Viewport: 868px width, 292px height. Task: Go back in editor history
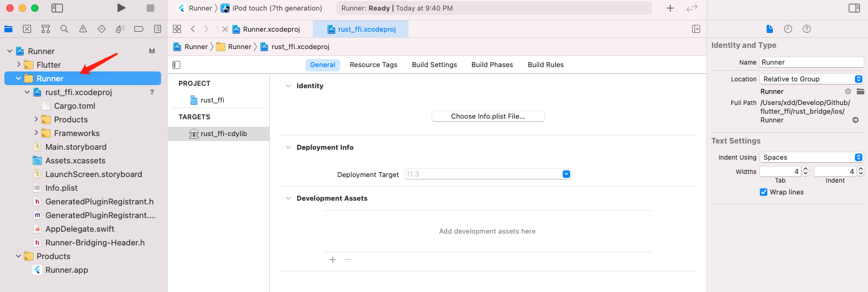click(x=193, y=29)
